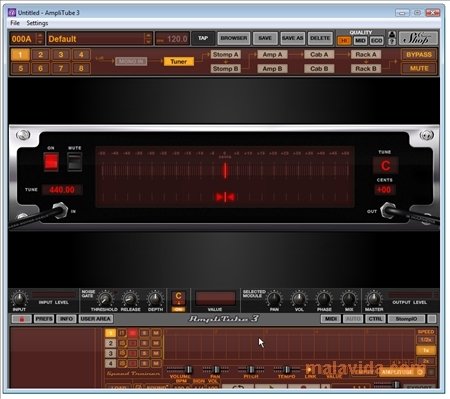Select signal routing preset 1
Viewport: 450px width, 399px height.
tap(20, 55)
